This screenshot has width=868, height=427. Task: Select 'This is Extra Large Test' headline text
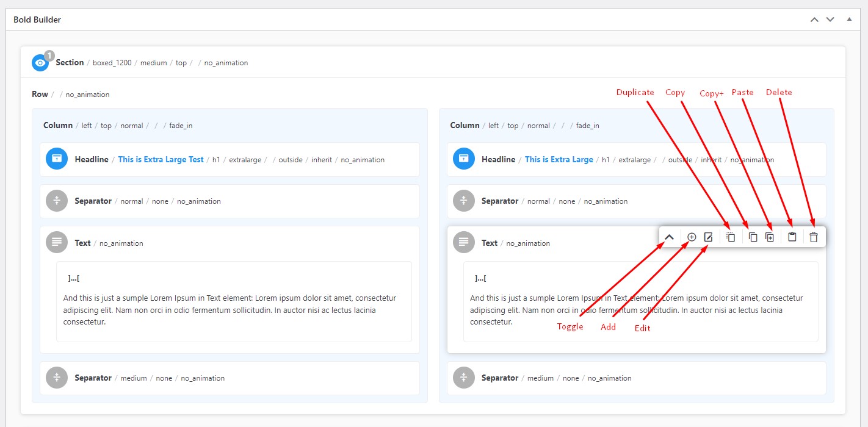pos(161,159)
